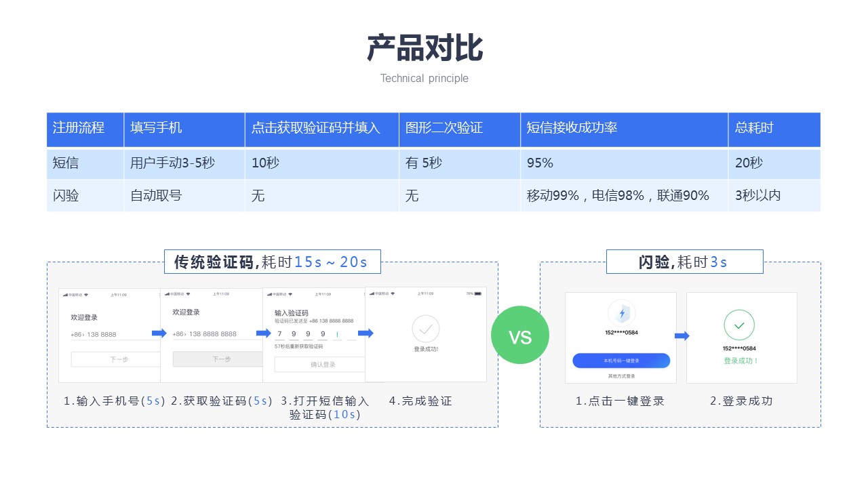The width and height of the screenshot is (868, 488).
Task: Click the 自动取号 cell
Action: 184,195
